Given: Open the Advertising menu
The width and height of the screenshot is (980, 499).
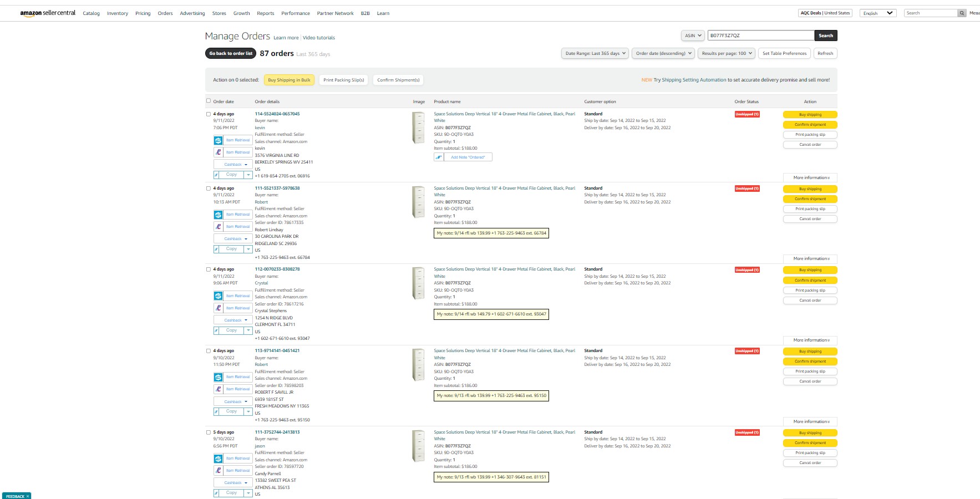Looking at the screenshot, I should 192,13.
